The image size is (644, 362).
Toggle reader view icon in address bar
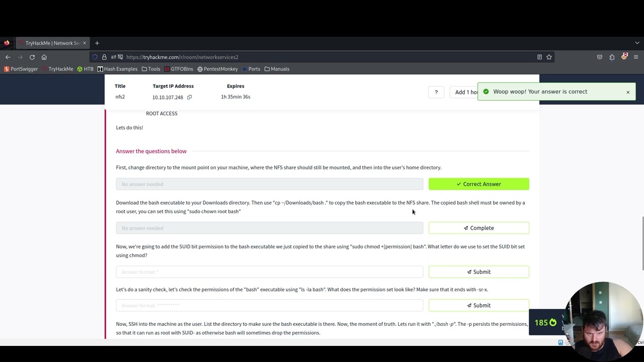click(539, 57)
